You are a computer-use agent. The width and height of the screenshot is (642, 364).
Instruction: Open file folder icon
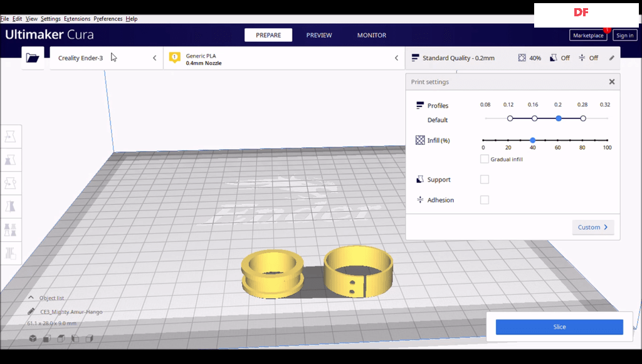point(33,58)
